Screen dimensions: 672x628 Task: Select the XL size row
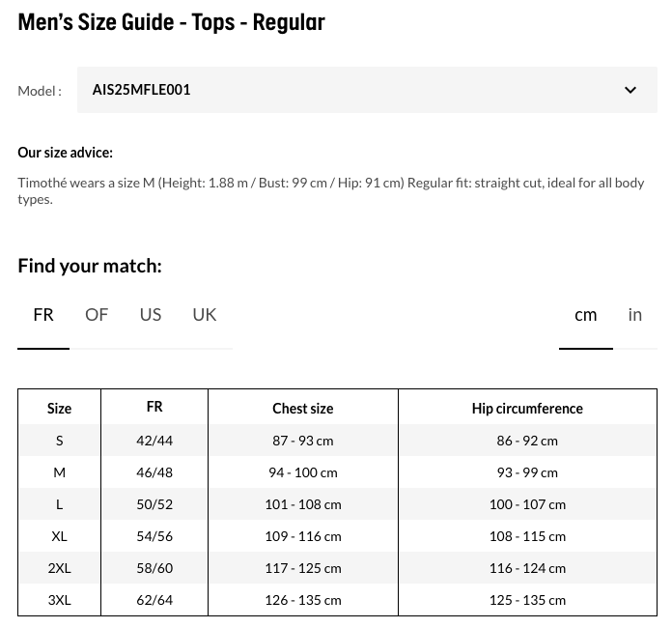point(337,536)
